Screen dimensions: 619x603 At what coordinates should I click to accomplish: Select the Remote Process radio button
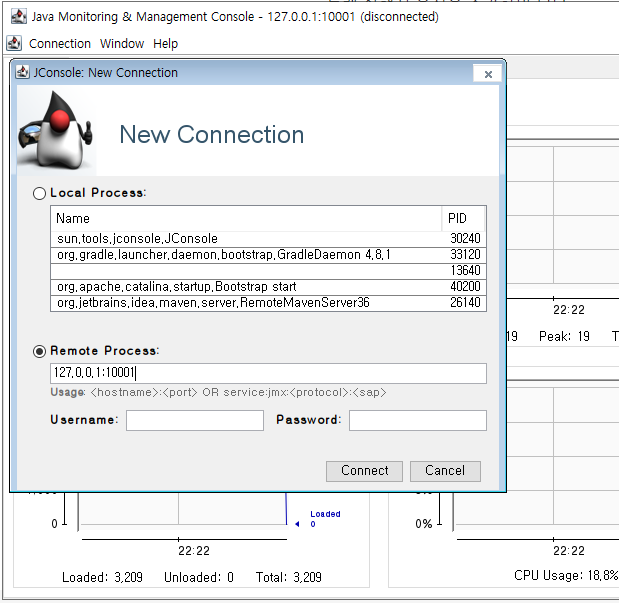[39, 351]
